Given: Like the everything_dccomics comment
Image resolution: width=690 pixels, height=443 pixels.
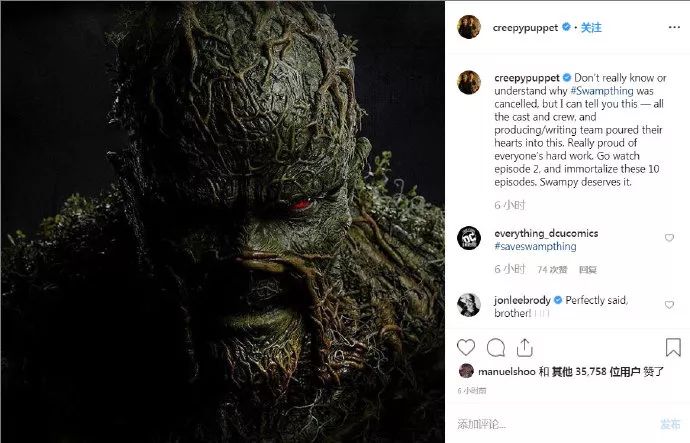Looking at the screenshot, I should click(669, 238).
